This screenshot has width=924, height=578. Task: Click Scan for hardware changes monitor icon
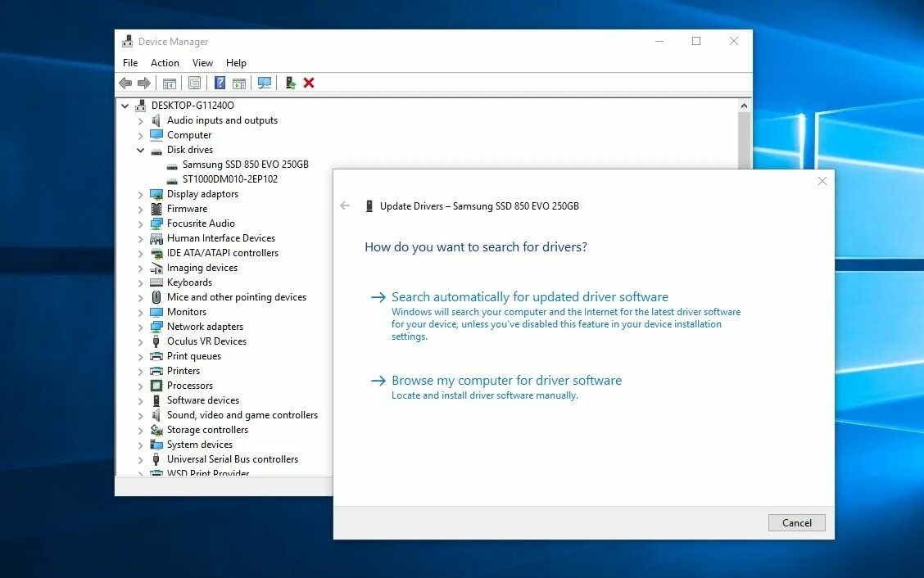265,83
